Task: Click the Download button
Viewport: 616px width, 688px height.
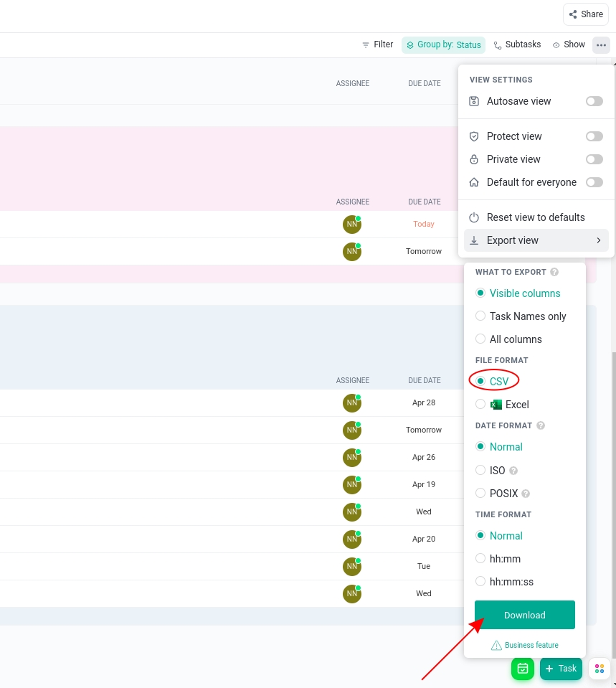Action: [x=524, y=615]
